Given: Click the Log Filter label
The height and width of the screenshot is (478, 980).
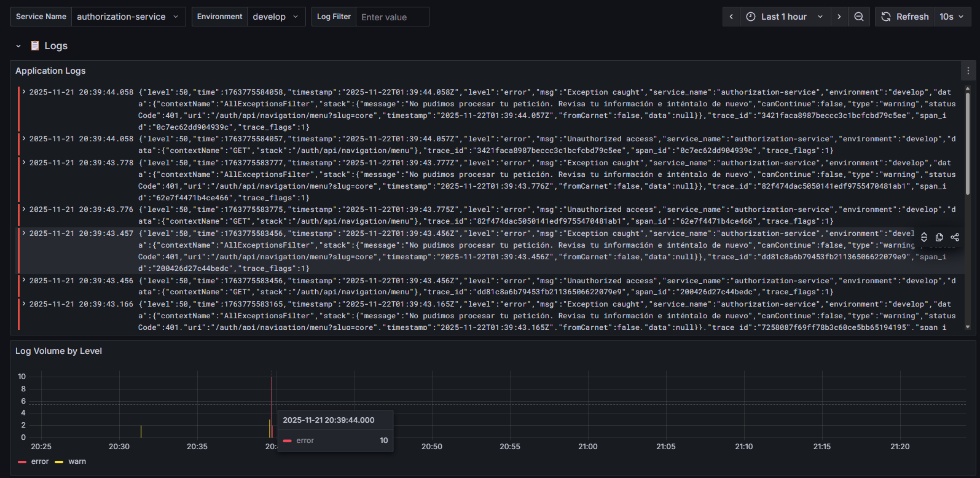Looking at the screenshot, I should (x=334, y=17).
